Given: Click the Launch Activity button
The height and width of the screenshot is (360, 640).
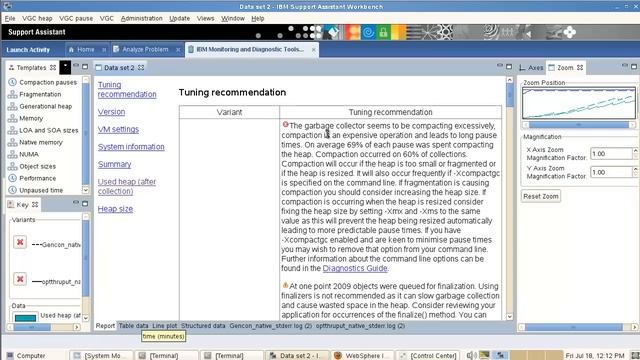Looking at the screenshot, I should [x=28, y=50].
